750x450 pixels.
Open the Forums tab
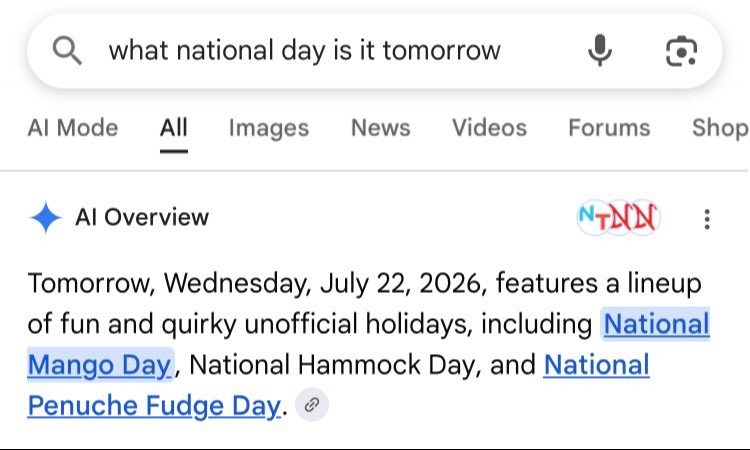pyautogui.click(x=609, y=128)
